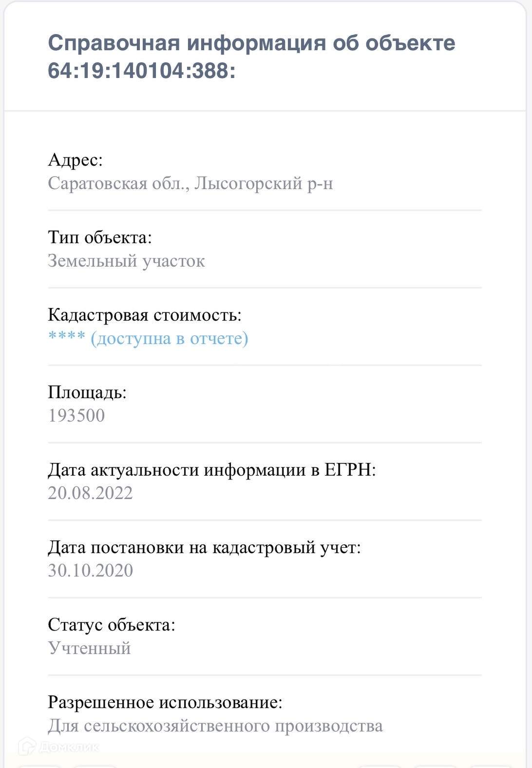This screenshot has height=768, width=532.
Task: Open the cadastral value report link
Action: click(148, 338)
